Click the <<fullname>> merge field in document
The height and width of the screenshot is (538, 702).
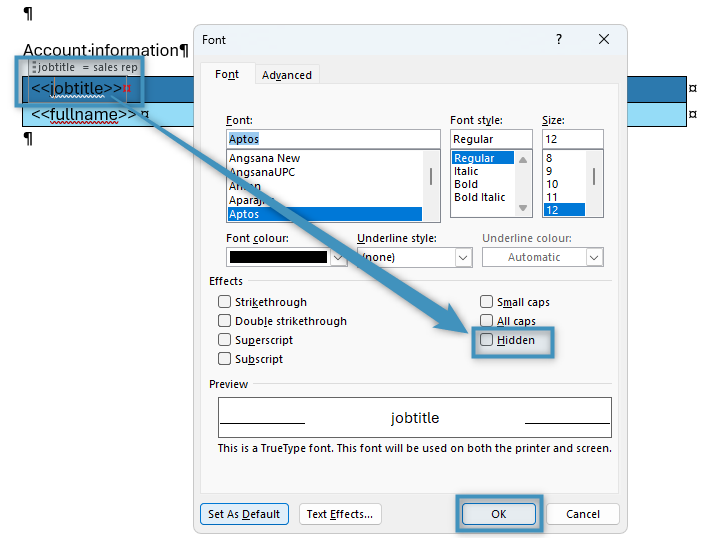point(83,115)
